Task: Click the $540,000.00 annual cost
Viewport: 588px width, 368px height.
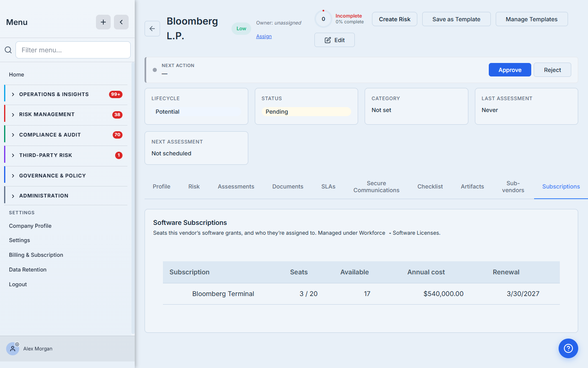Action: [x=443, y=294]
